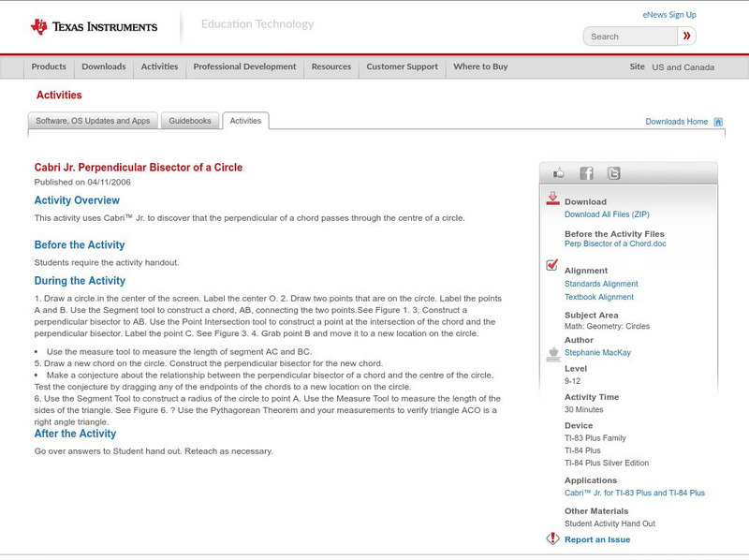Switch to Software, OS Updates and Apps tab
Screen dimensions: 749x560
click(x=93, y=121)
